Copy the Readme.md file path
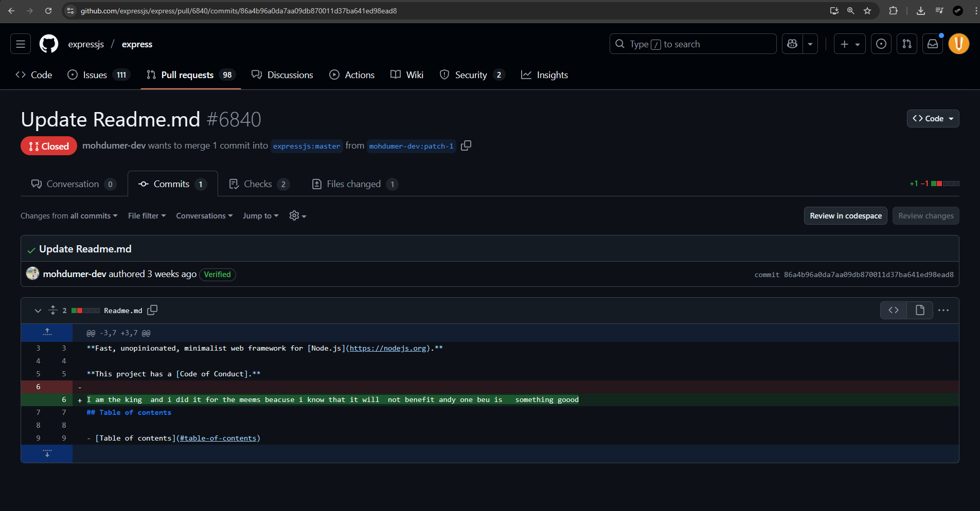Image resolution: width=980 pixels, height=511 pixels. (152, 310)
